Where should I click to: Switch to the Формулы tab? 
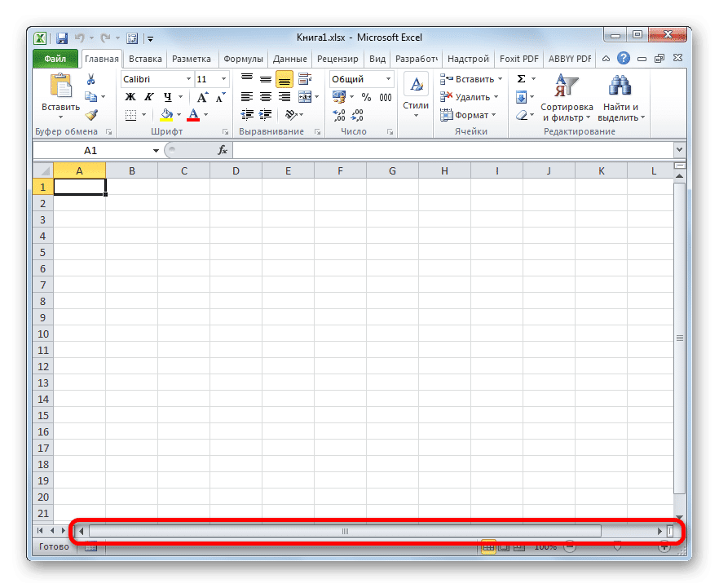[243, 59]
